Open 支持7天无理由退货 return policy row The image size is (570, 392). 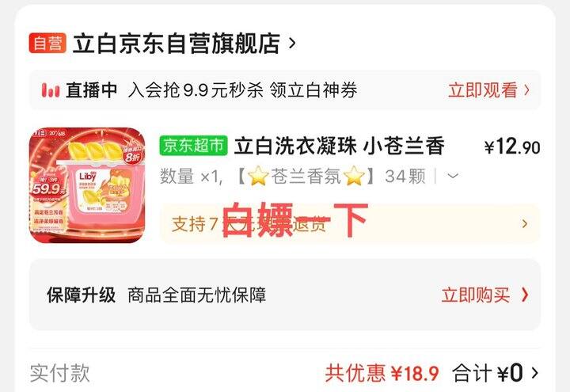350,223
